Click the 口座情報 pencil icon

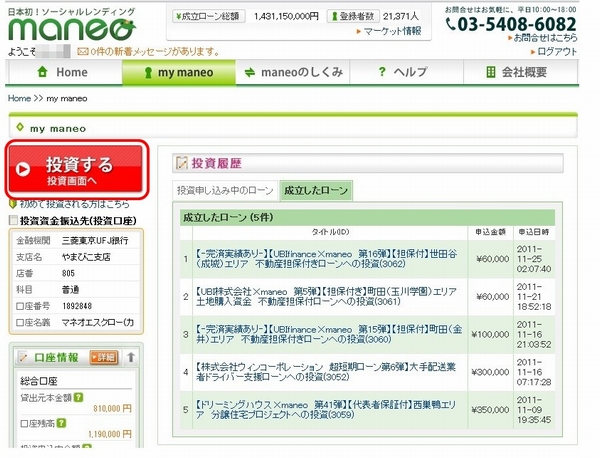coord(24,357)
